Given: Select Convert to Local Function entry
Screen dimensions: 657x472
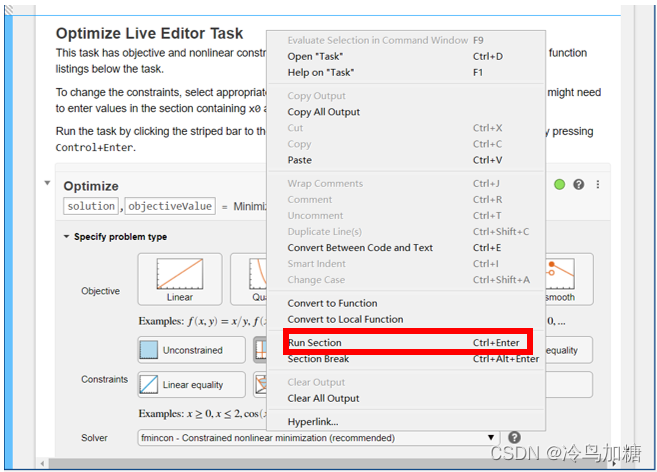Looking at the screenshot, I should [x=406, y=319].
